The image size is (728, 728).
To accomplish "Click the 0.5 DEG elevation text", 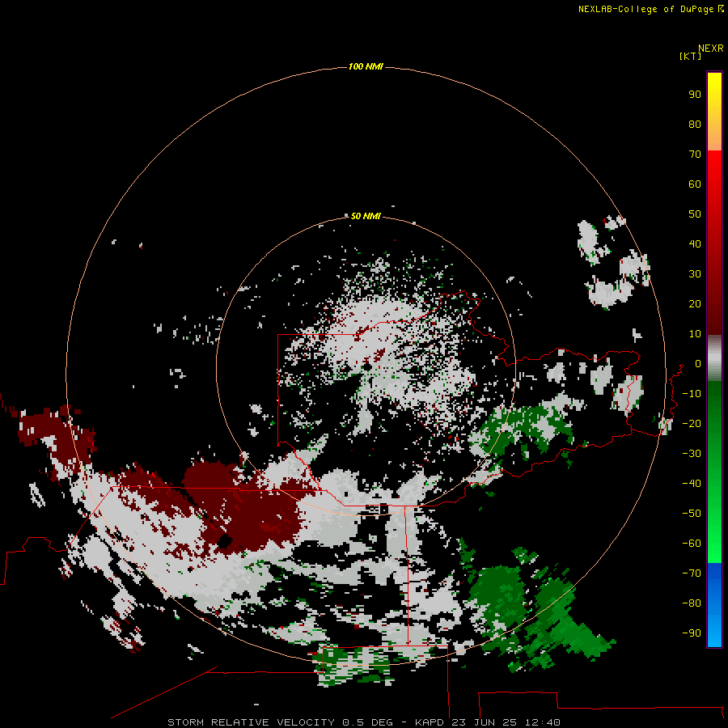I will click(x=368, y=722).
